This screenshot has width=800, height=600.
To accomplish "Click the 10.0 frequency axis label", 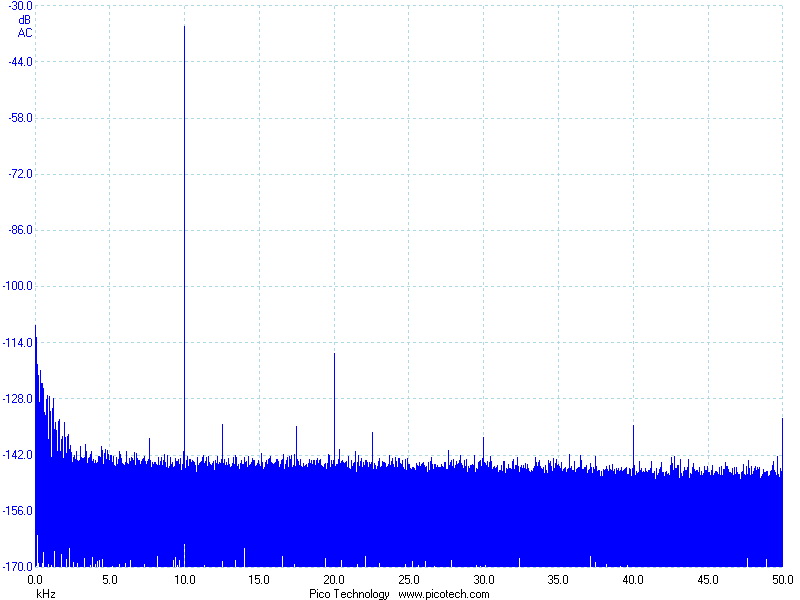I will tap(185, 580).
